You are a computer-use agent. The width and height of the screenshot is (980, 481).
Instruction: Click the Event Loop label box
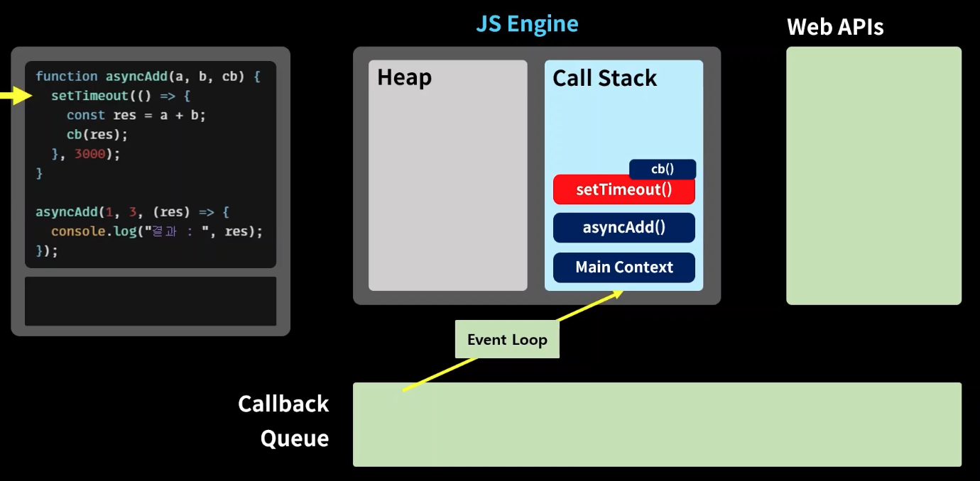(x=507, y=340)
